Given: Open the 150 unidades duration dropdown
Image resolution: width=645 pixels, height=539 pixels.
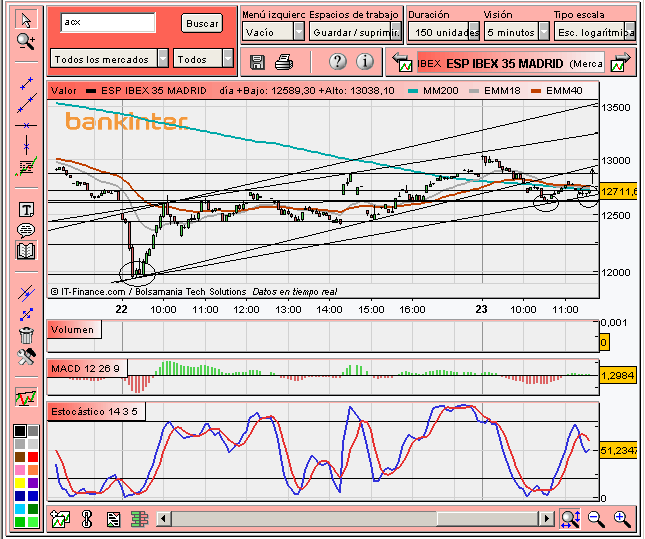Looking at the screenshot, I should 444,32.
